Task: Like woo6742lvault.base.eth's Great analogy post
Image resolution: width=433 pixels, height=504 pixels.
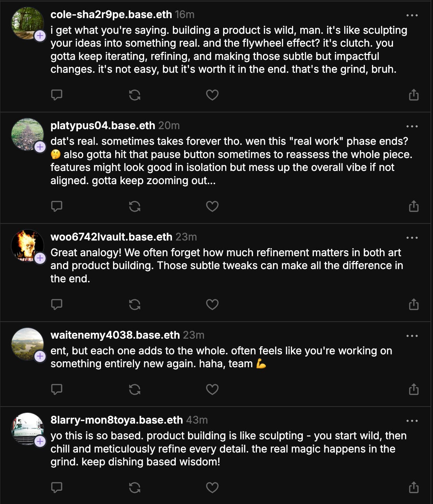Action: (x=212, y=304)
